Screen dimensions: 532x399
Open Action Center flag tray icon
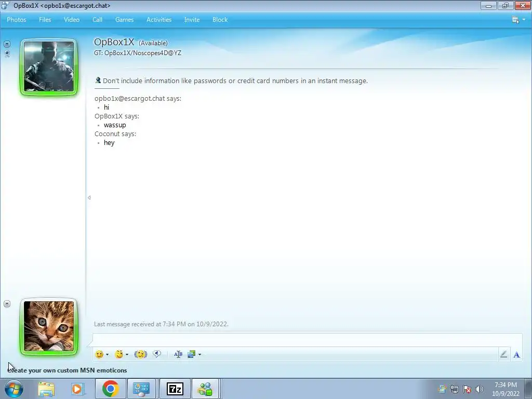[x=467, y=389]
